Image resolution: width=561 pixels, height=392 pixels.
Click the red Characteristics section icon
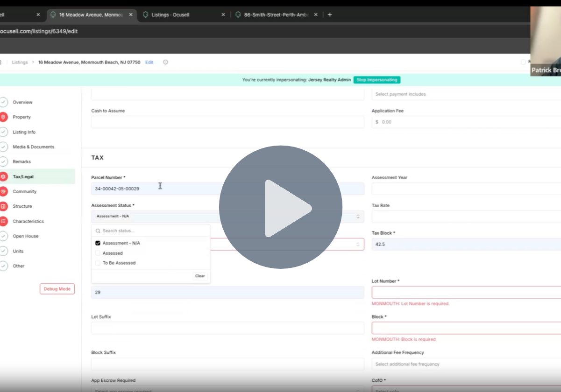[x=3, y=221]
